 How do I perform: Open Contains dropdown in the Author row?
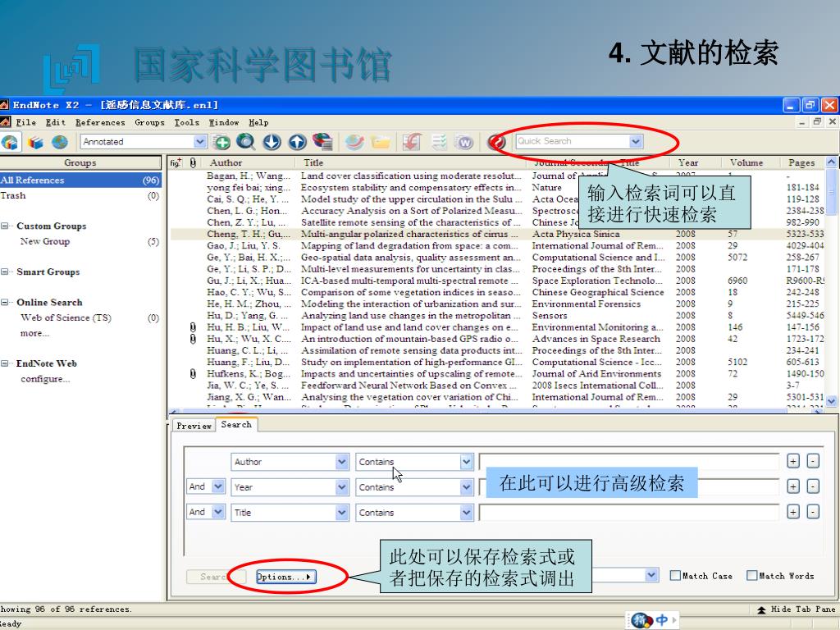click(466, 462)
